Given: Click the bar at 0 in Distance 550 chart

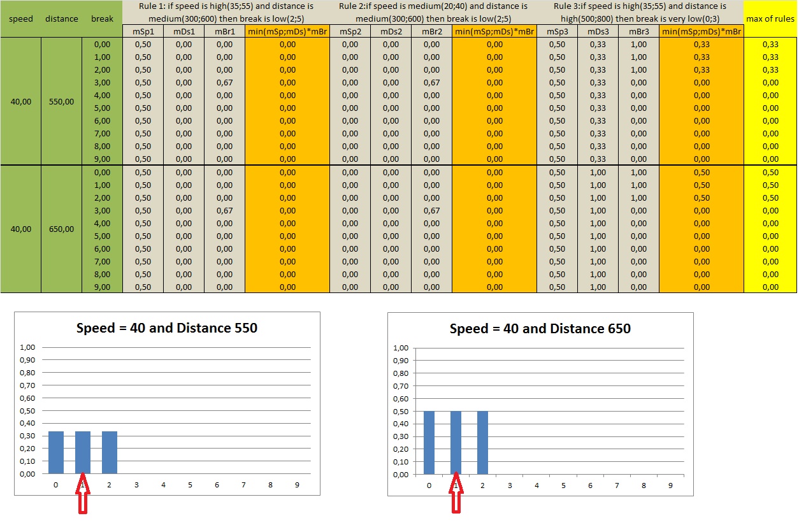Looking at the screenshot, I should tap(56, 452).
